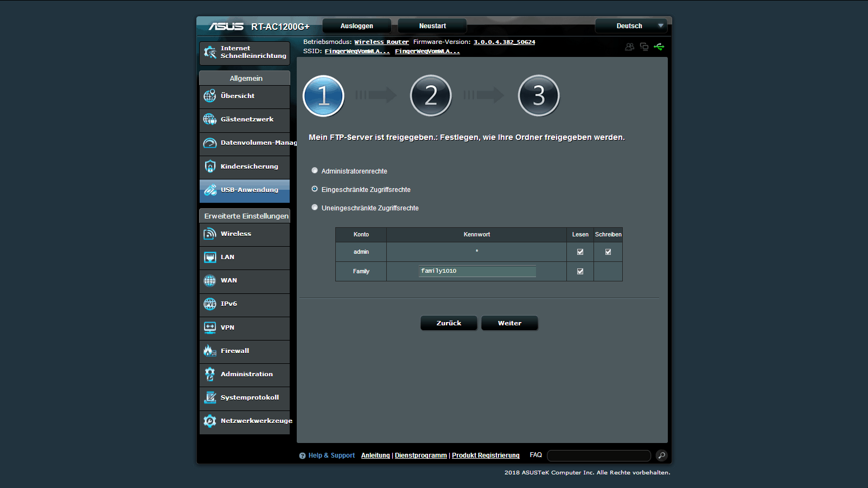The height and width of the screenshot is (488, 868).
Task: Toggle admin Schreiben checkbox
Action: click(x=608, y=252)
